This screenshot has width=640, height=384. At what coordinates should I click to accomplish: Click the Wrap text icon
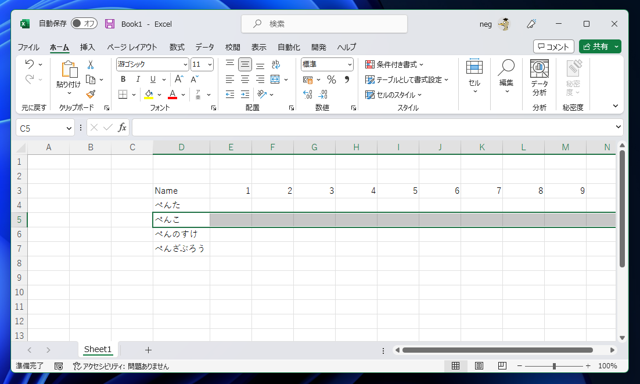tap(276, 64)
